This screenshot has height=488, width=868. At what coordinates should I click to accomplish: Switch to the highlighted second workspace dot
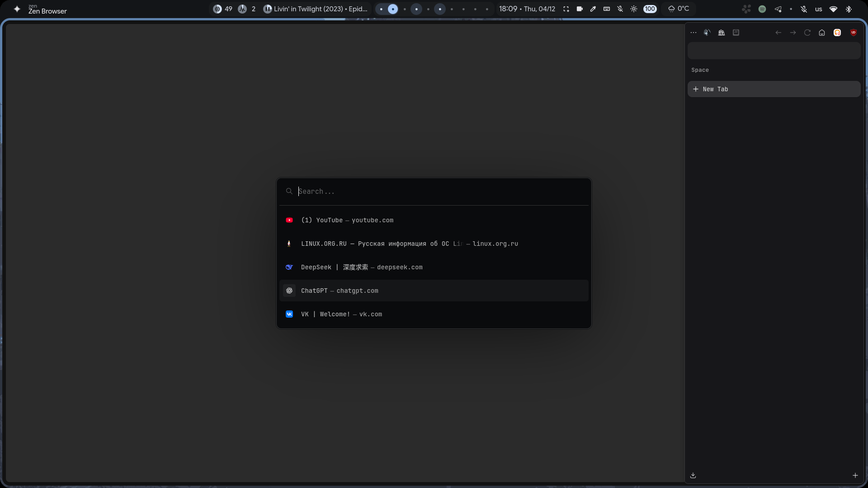click(x=393, y=9)
